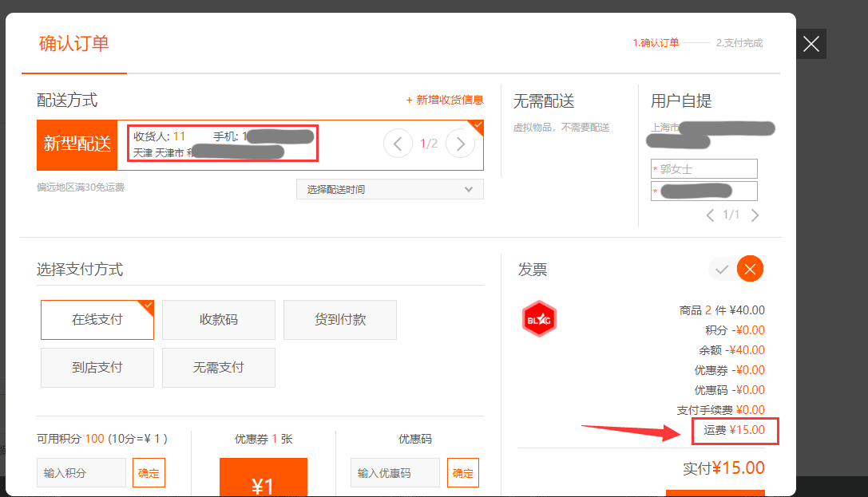Click next pickup contact chevron
Screen dimensions: 868x497
755,215
